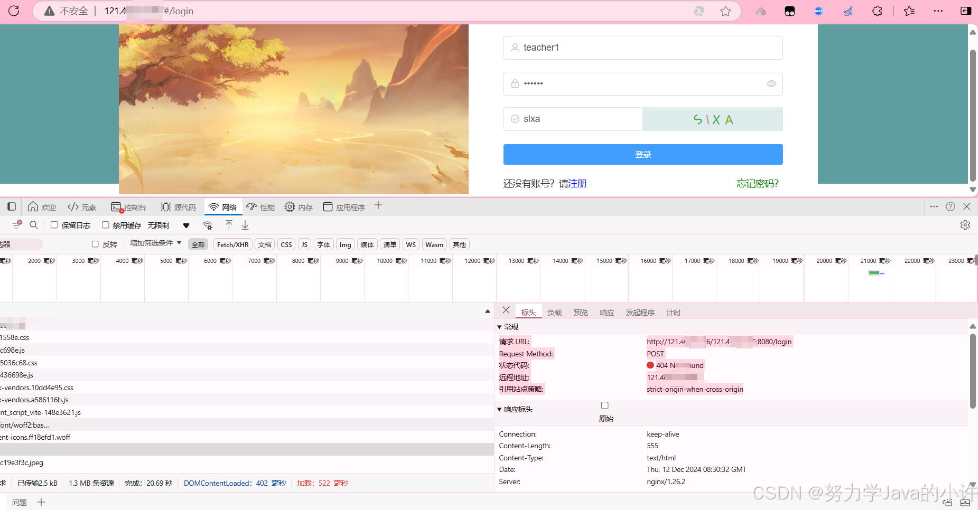Viewport: 980px width, 510px height.
Task: Open the Response tab of the request
Action: pyautogui.click(x=606, y=313)
